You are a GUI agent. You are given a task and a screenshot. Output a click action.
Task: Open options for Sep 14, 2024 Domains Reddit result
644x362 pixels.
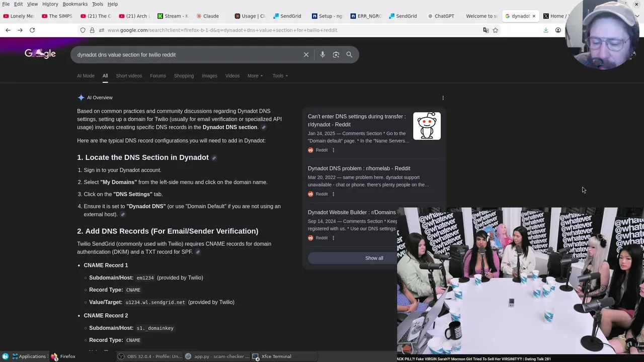pyautogui.click(x=333, y=238)
